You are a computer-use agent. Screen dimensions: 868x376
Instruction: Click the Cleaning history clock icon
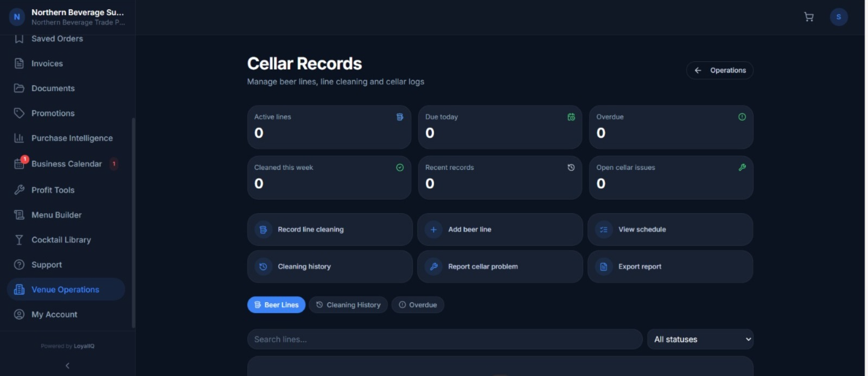coord(263,266)
